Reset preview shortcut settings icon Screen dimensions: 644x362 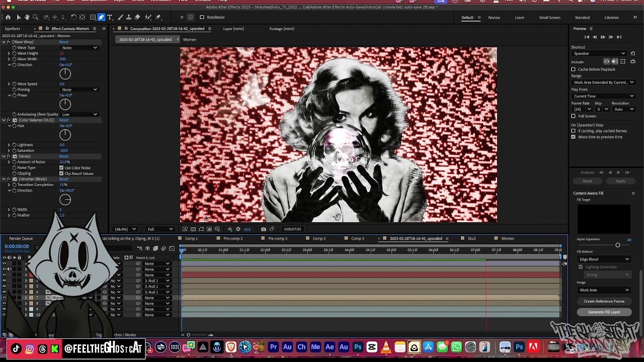633,53
